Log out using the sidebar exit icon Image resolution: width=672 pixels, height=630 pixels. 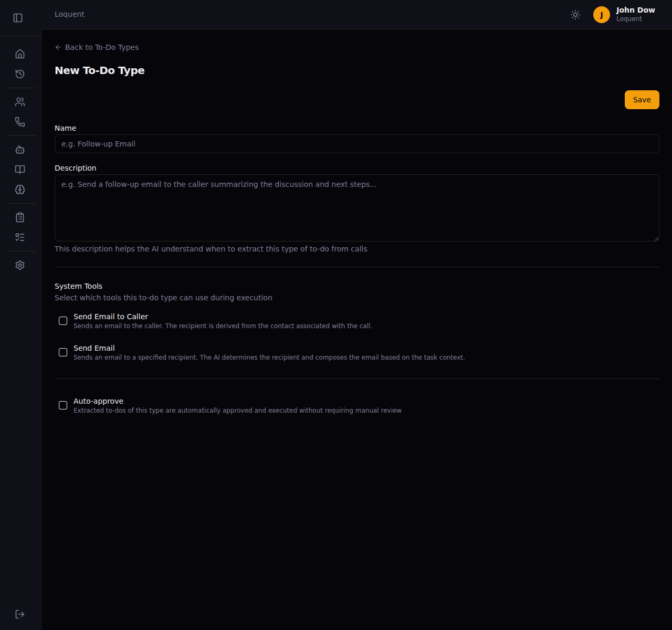click(20, 614)
